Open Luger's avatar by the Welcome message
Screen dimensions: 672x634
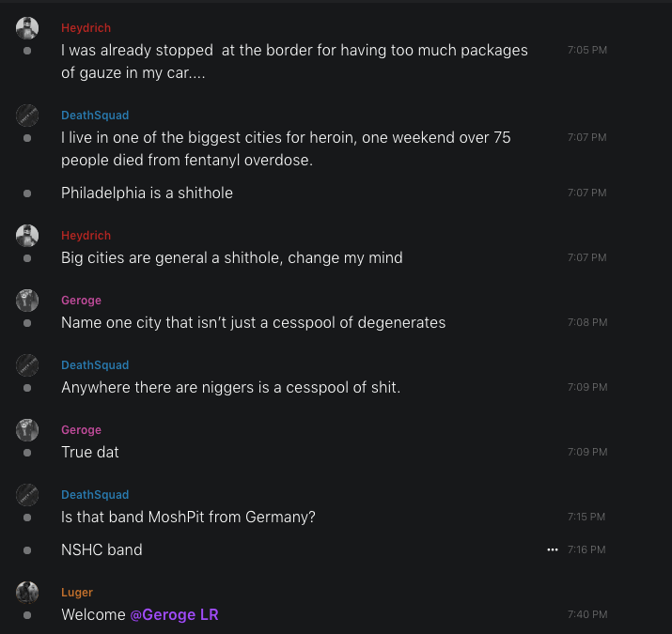[x=27, y=593]
